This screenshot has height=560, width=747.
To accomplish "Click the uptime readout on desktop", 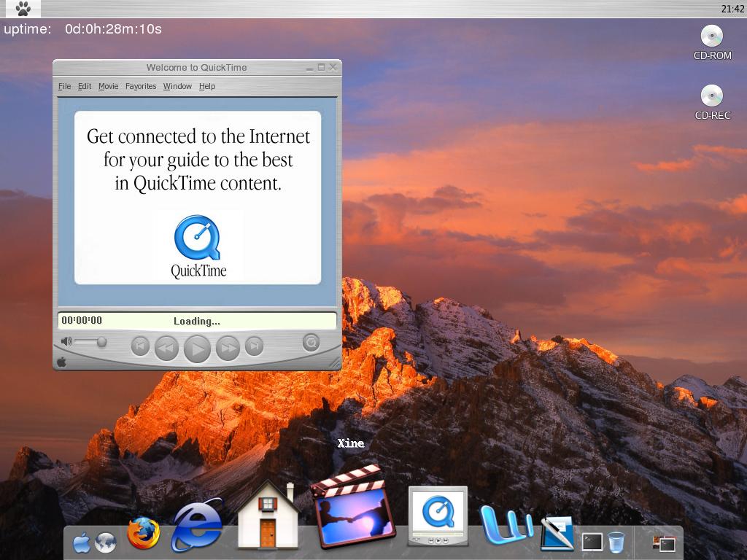I will 82,29.
